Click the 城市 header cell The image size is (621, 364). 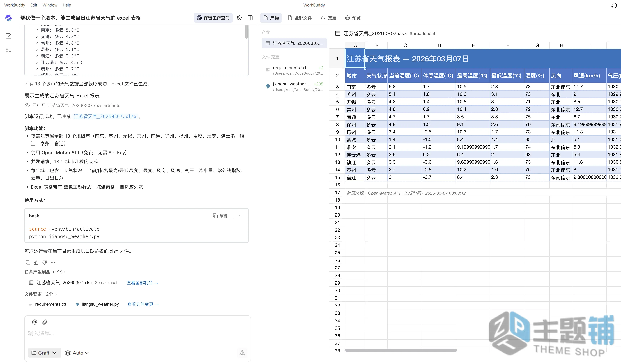click(355, 76)
